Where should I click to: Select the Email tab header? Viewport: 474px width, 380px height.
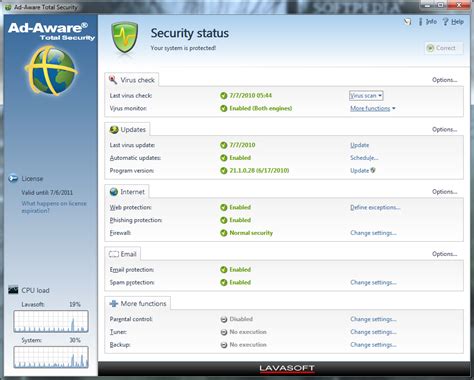(123, 254)
